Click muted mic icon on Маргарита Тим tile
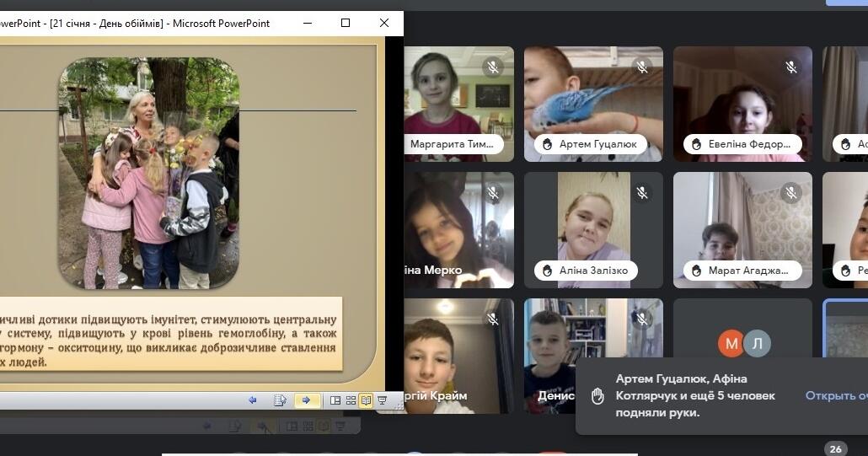868x456 pixels. pyautogui.click(x=493, y=67)
